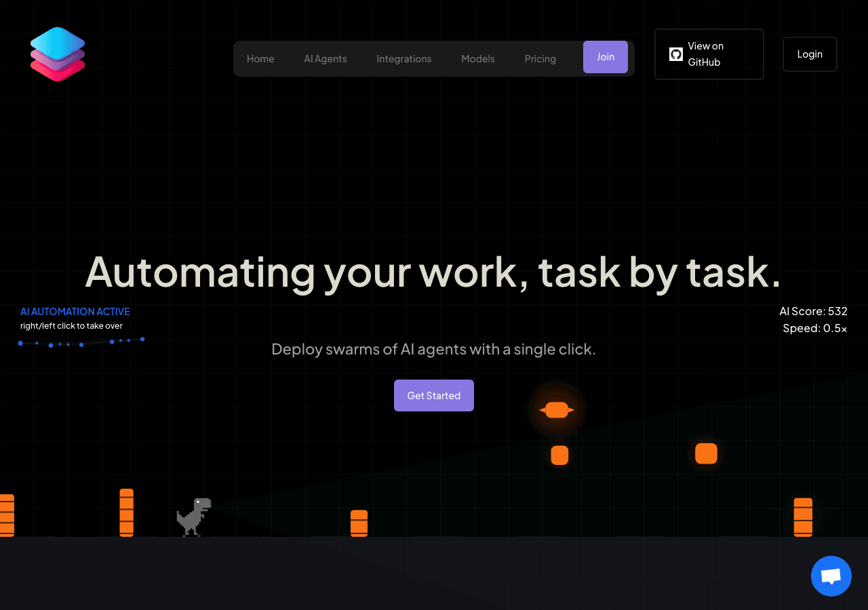Click the GitHub octocat icon
The image size is (868, 610).
click(676, 54)
